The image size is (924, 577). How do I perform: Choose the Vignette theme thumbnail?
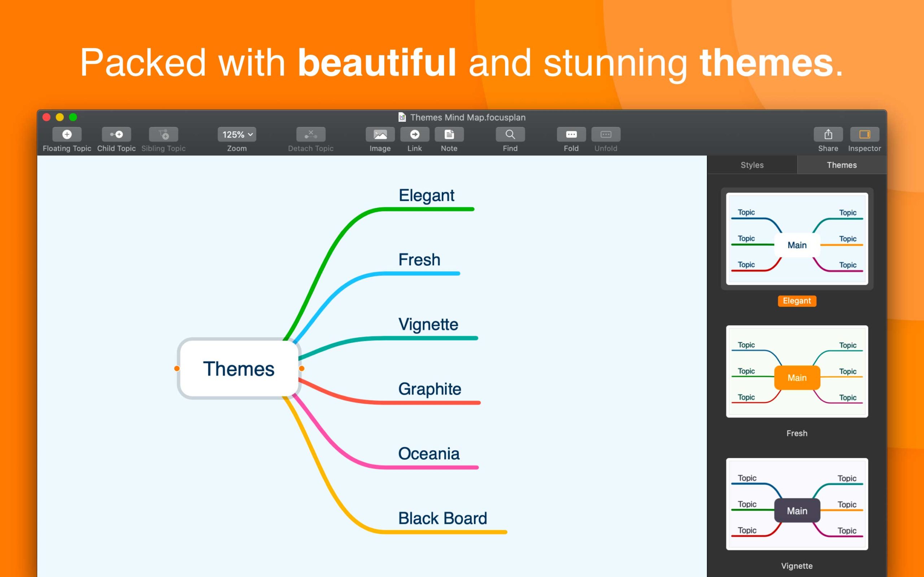click(x=797, y=504)
